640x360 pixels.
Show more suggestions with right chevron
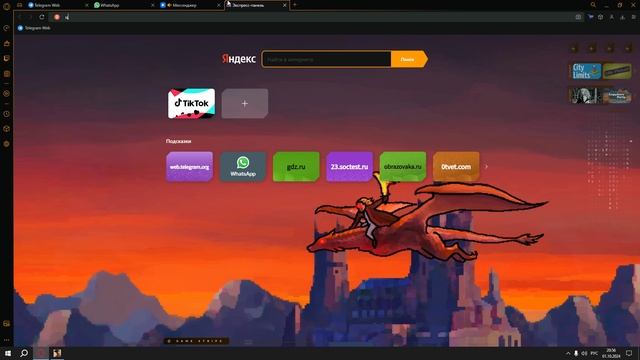(x=486, y=167)
